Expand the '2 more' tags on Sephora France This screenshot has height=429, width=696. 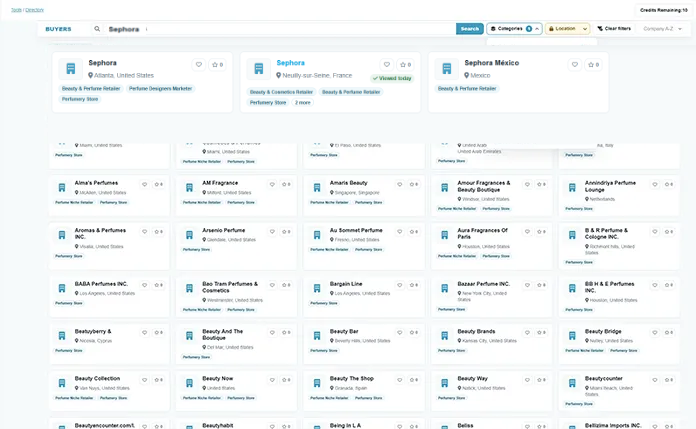pyautogui.click(x=303, y=103)
